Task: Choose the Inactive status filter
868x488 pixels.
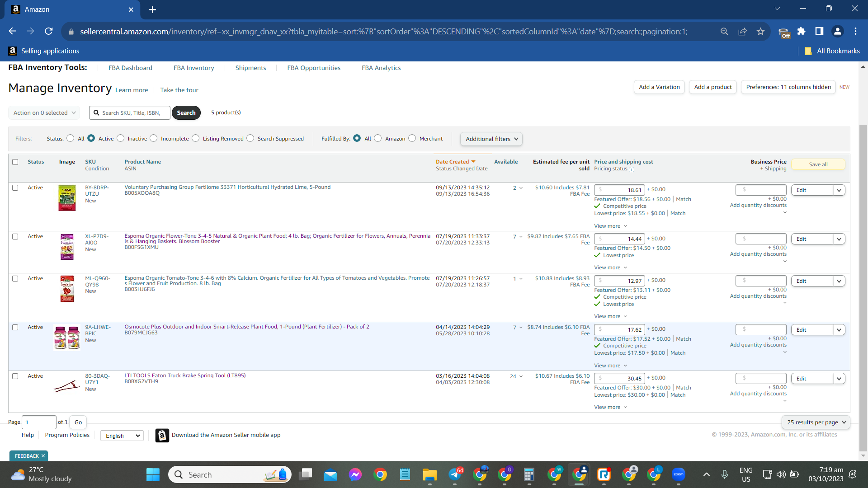Action: [x=121, y=138]
